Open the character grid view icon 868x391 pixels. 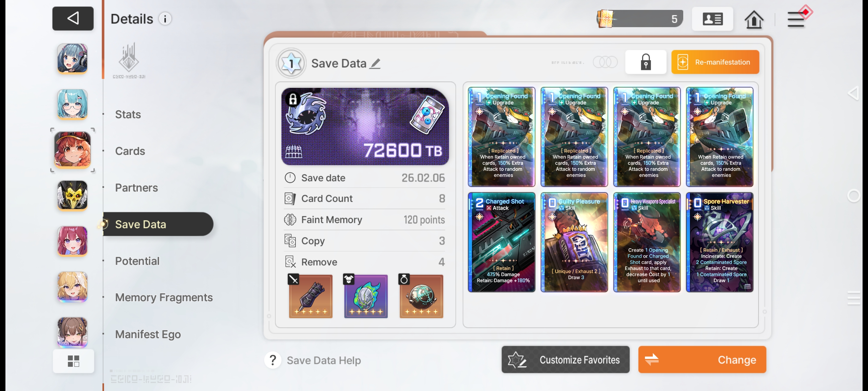73,361
